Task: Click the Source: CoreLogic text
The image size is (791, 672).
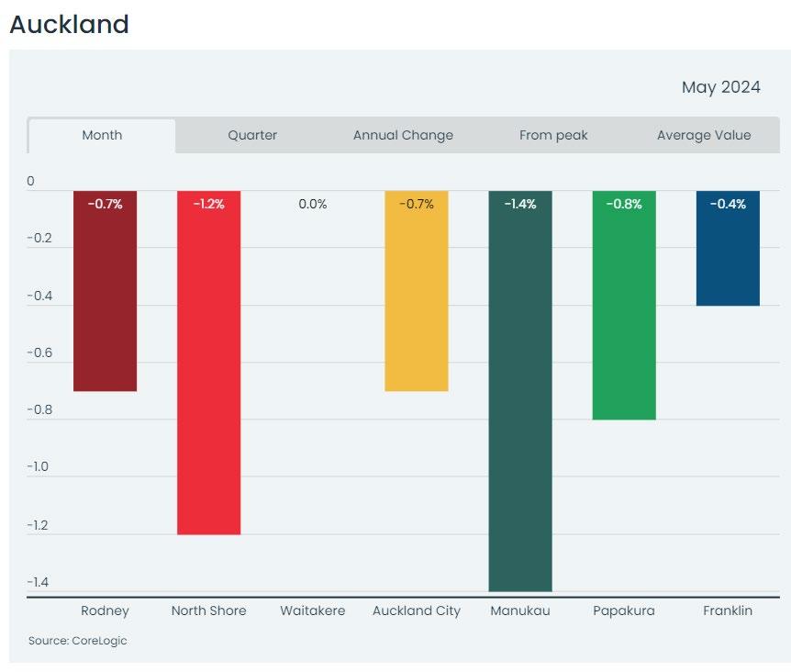Action: point(78,641)
